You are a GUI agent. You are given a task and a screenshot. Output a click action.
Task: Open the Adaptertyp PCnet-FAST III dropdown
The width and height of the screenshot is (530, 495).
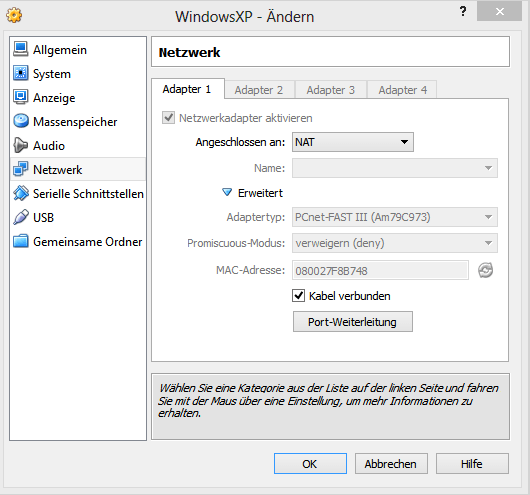click(395, 217)
